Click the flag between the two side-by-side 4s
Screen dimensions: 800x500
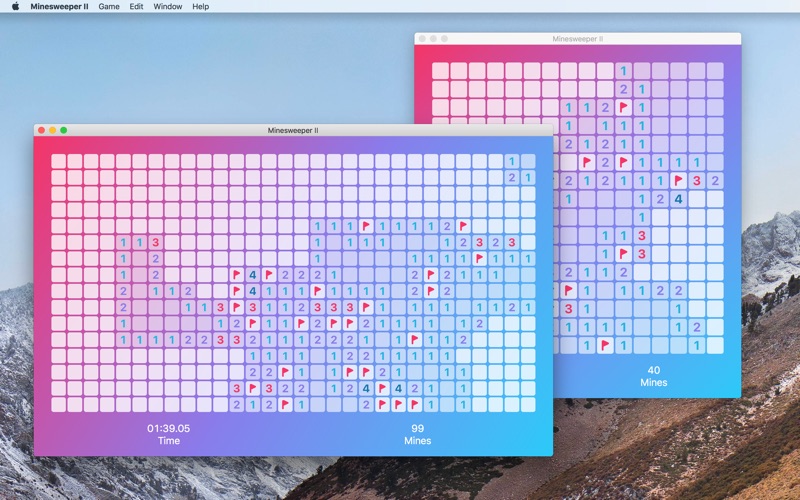(x=382, y=389)
